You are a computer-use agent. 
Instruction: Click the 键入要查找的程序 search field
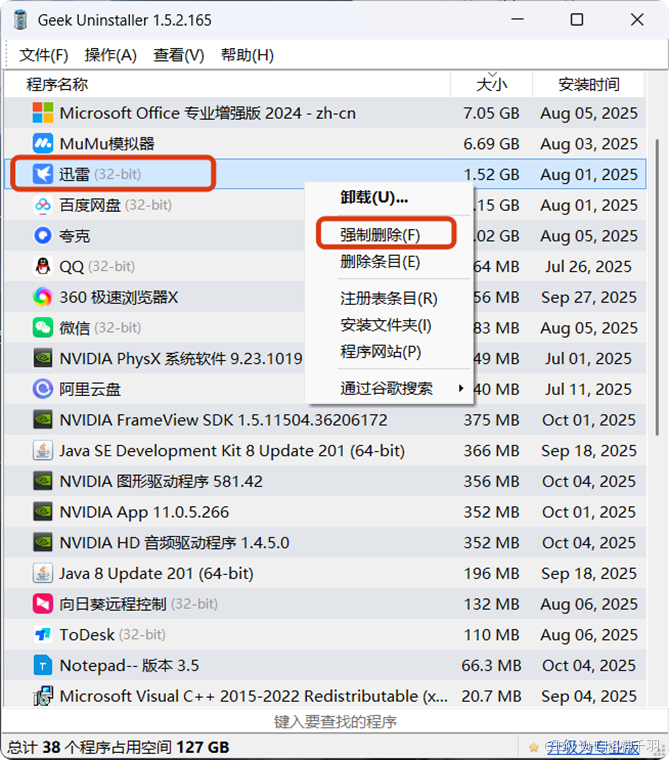(x=334, y=722)
